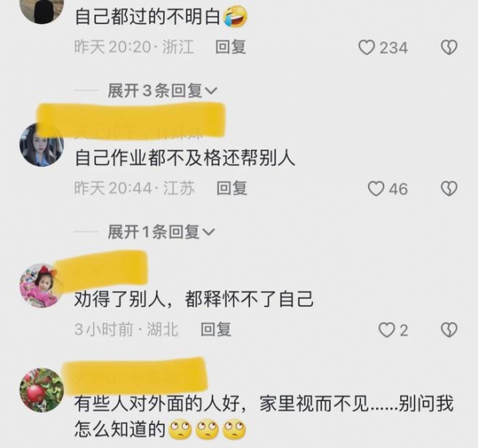Tap broken heart on Jiangsu comment
The width and height of the screenshot is (479, 448).
[449, 188]
